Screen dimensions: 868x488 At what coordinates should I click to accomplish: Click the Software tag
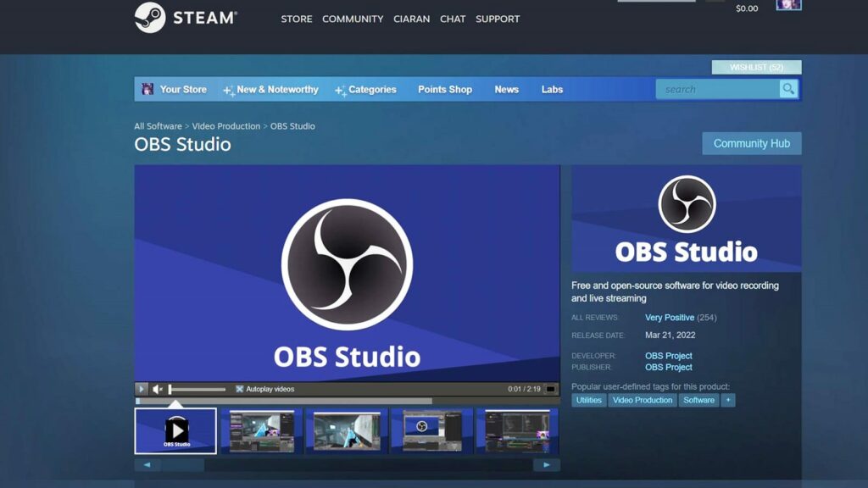point(698,400)
